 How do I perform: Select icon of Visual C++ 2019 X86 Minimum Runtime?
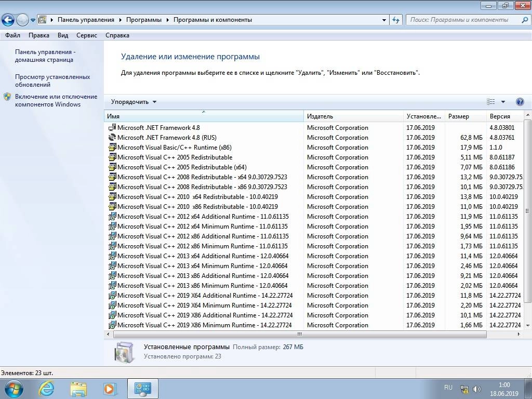click(x=112, y=325)
